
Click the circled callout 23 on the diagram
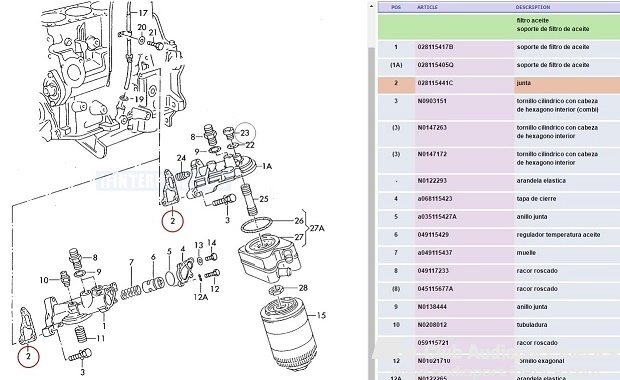[x=245, y=133]
